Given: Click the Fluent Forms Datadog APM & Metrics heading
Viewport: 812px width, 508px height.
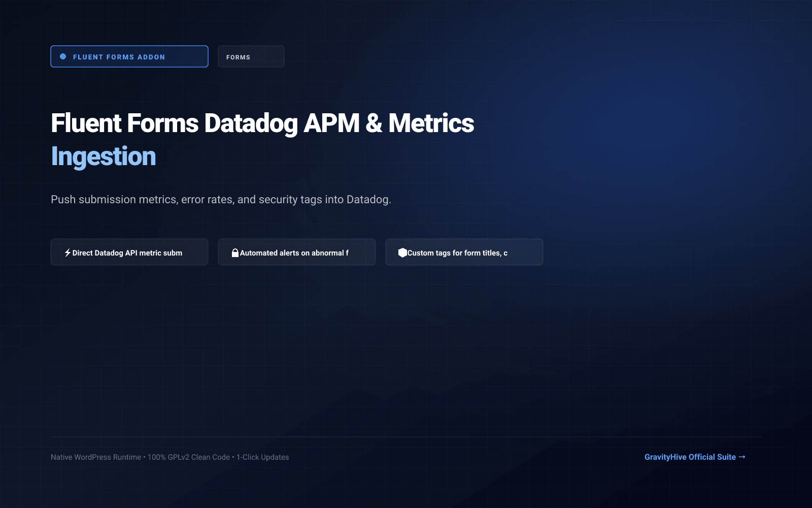Looking at the screenshot, I should tap(262, 123).
